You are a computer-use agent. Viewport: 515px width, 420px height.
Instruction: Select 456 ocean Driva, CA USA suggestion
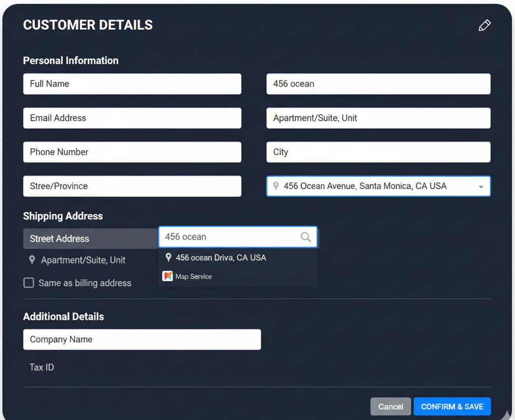(x=221, y=258)
